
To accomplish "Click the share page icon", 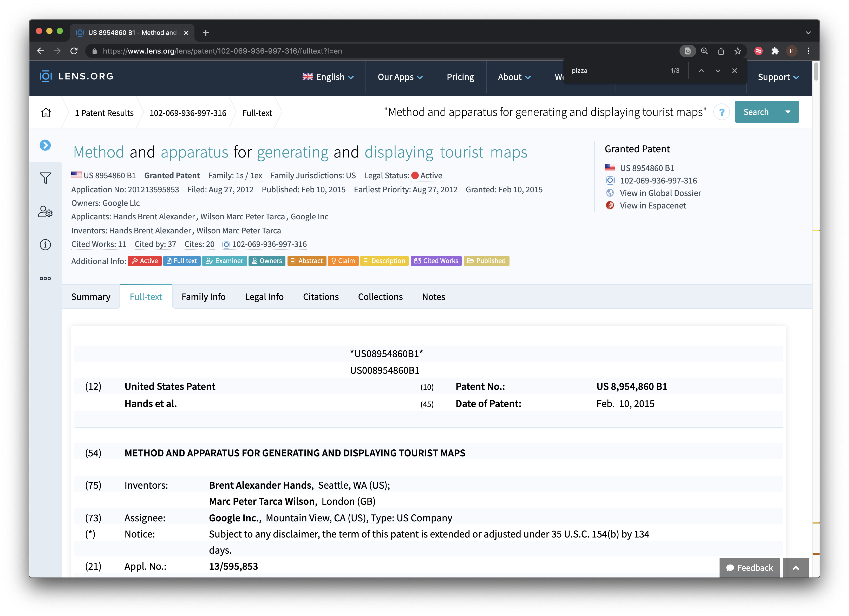I will pos(721,51).
